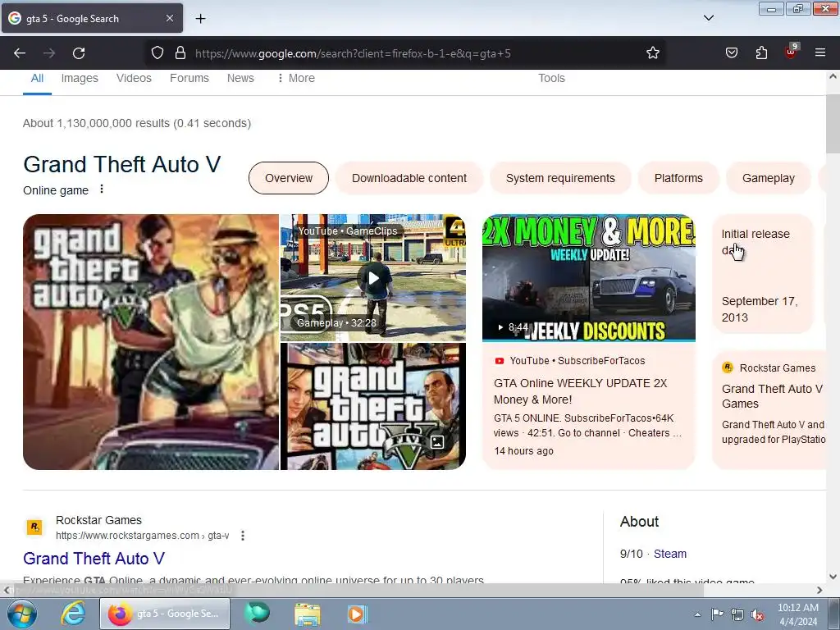Select the Overview chip
840x630 pixels.
tap(289, 178)
